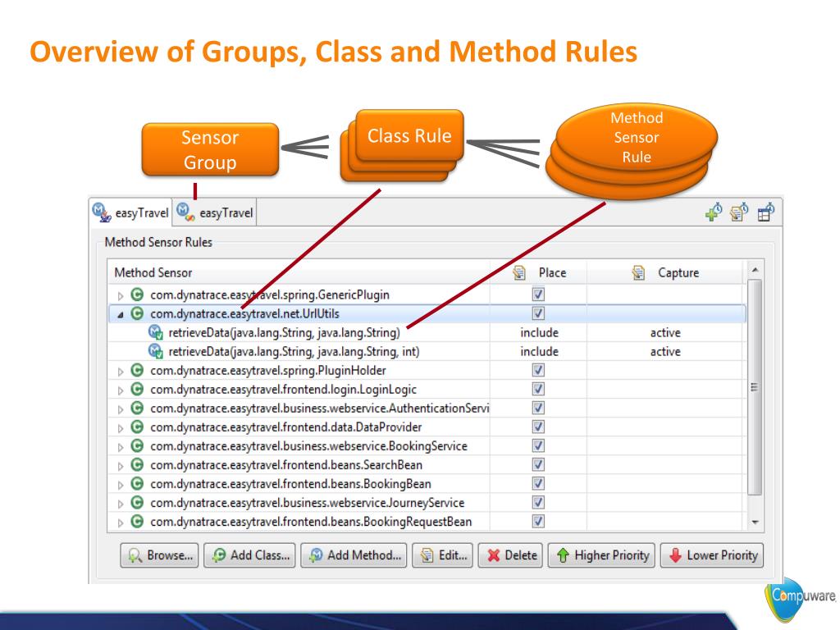Click class icon of spring.PluginHolder row

(x=137, y=370)
